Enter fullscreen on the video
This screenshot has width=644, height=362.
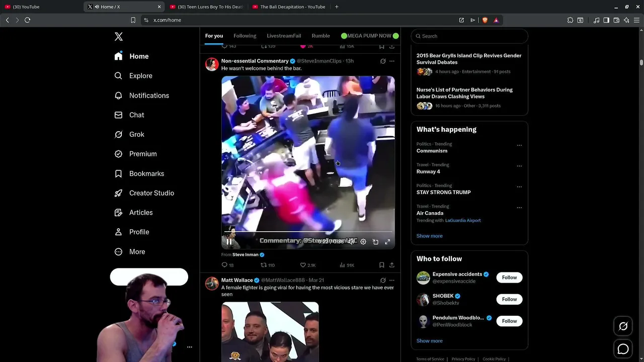[387, 242]
